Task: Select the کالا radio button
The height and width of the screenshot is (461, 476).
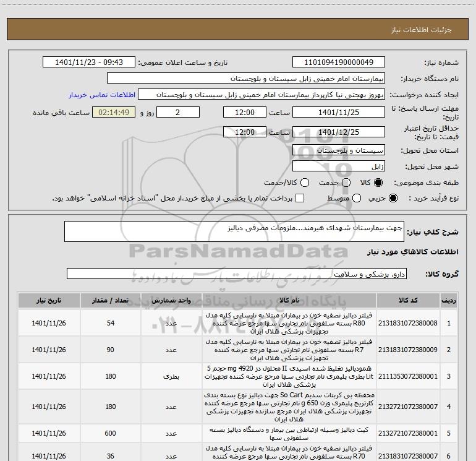Action: 378,183
